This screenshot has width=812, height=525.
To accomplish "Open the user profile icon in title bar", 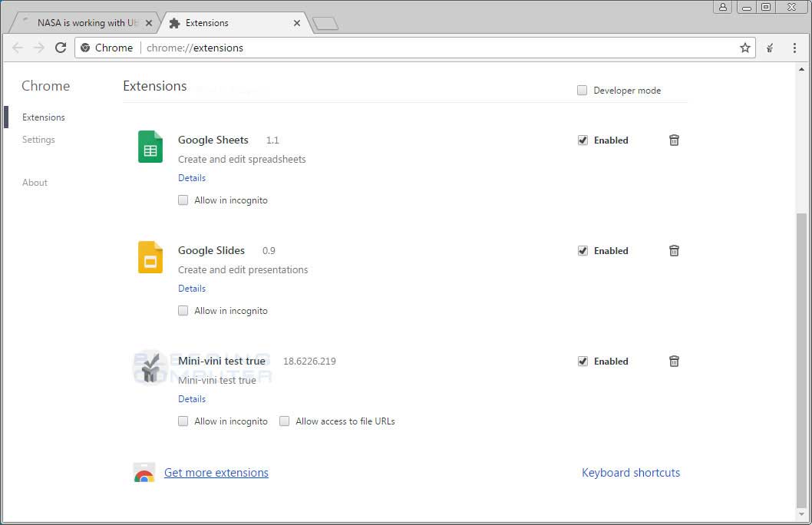I will (722, 7).
